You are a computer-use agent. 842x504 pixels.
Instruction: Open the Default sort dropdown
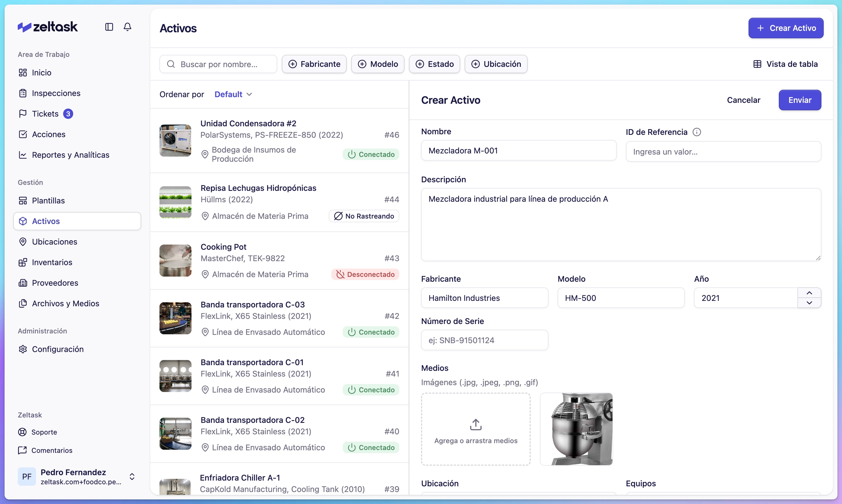[233, 94]
